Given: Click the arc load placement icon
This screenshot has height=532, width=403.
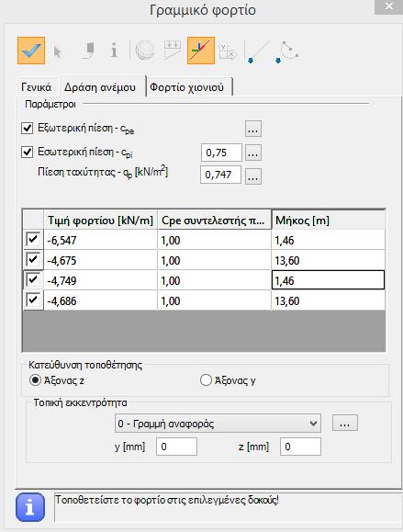Looking at the screenshot, I should point(286,51).
